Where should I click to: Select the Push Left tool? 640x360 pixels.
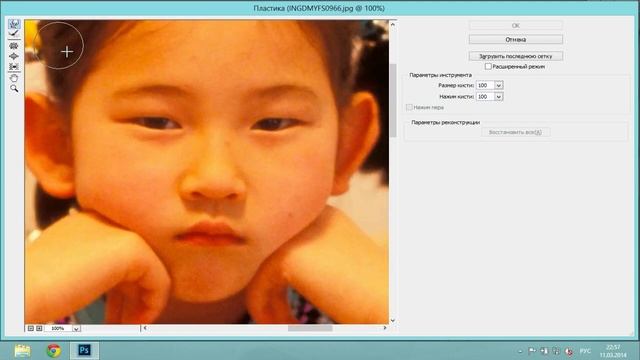pos(14,66)
